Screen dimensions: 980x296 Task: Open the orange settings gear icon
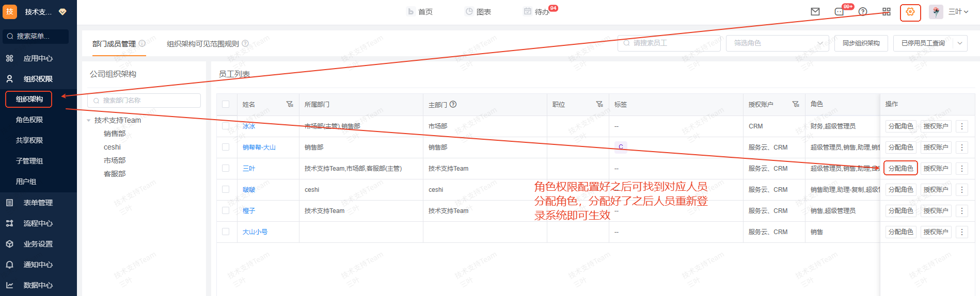[x=910, y=12]
